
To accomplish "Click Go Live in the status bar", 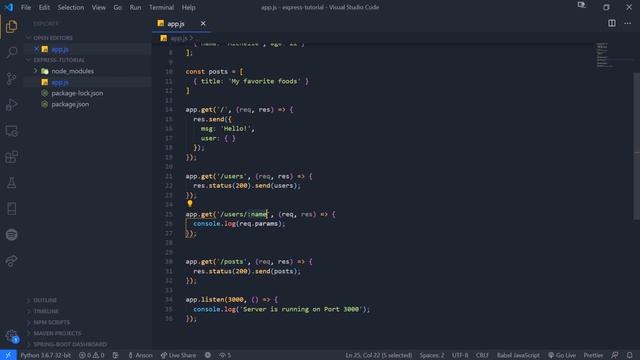I will (562, 355).
